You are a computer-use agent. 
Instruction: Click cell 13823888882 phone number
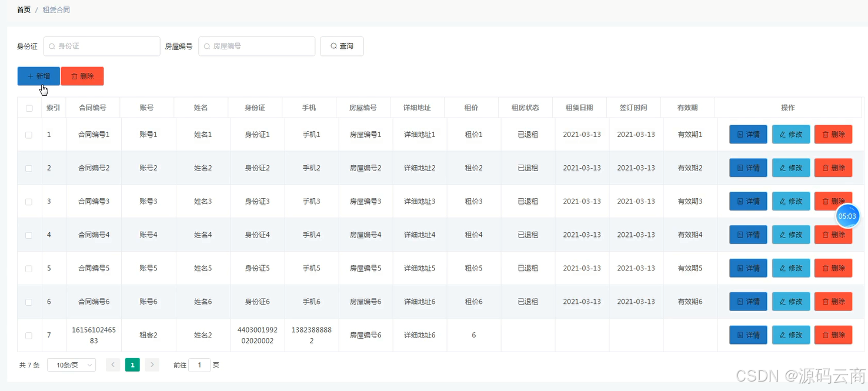tap(312, 335)
